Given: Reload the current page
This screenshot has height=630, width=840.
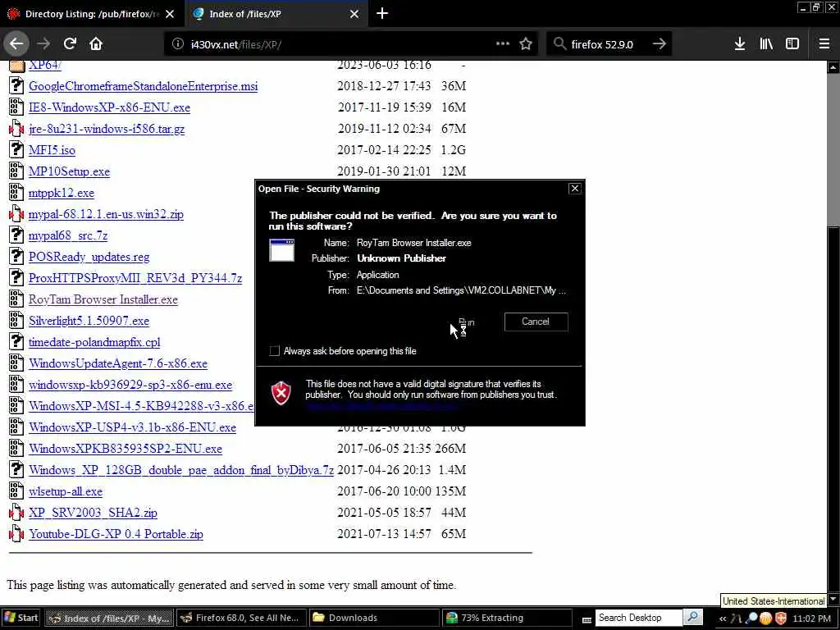Looking at the screenshot, I should (70, 44).
